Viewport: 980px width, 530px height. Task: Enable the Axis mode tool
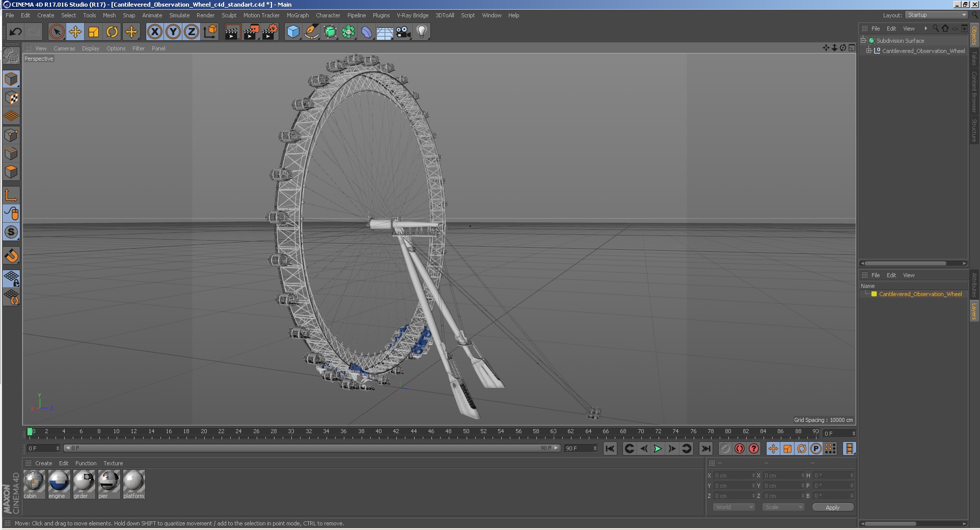[11, 195]
